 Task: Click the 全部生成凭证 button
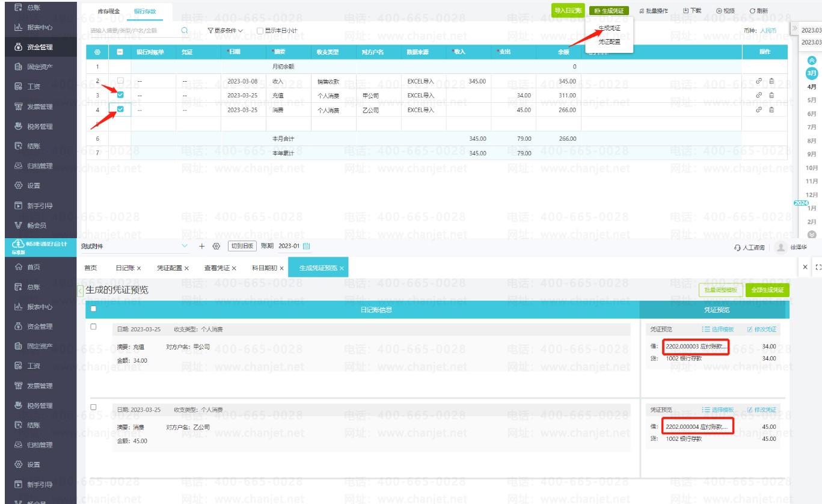coord(767,290)
